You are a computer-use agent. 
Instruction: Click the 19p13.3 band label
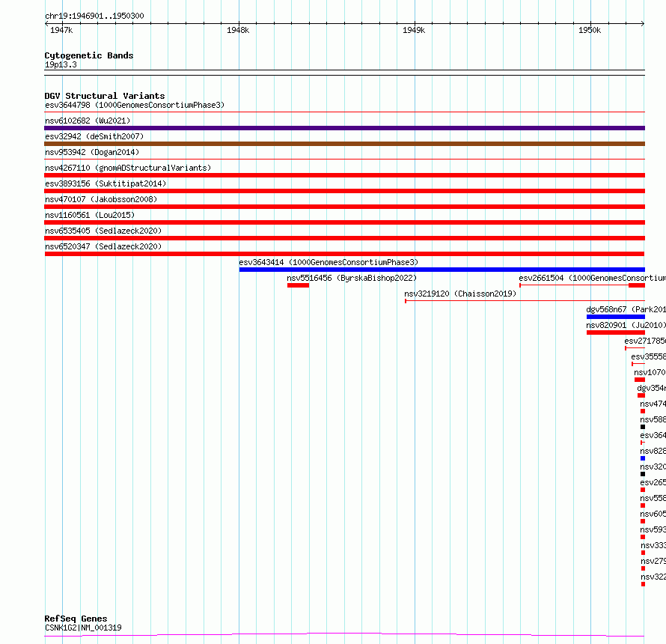[x=61, y=64]
